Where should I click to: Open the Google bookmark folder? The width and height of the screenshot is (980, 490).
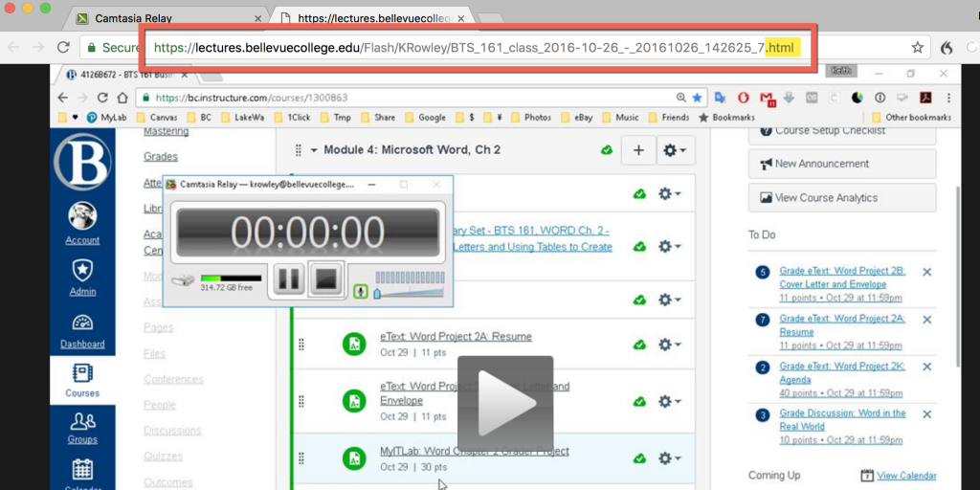[x=425, y=117]
